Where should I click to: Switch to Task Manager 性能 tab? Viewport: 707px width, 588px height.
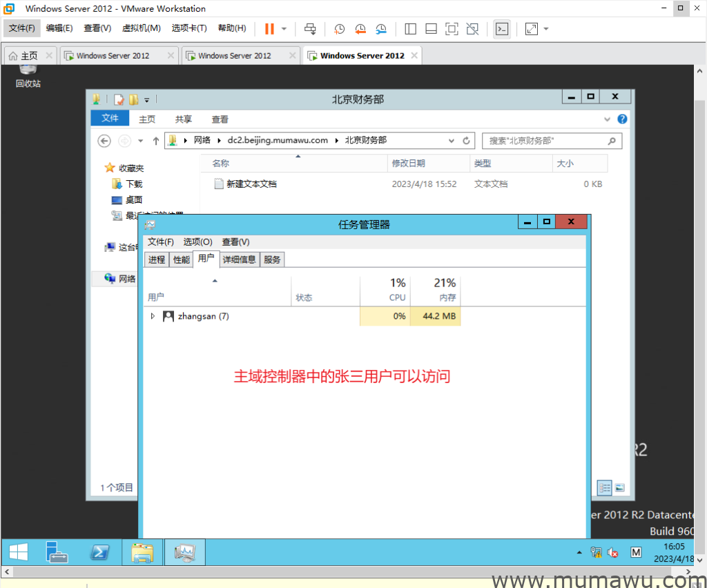tap(182, 259)
